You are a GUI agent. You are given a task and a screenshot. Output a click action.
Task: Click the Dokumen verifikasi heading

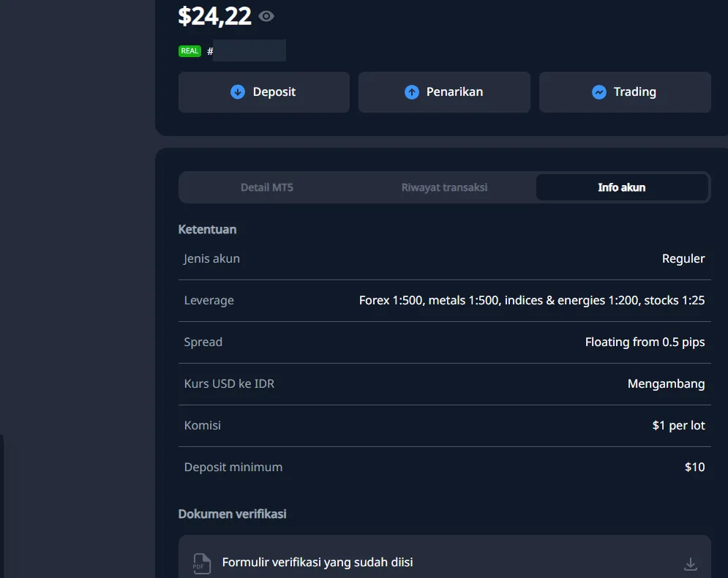pyautogui.click(x=232, y=514)
